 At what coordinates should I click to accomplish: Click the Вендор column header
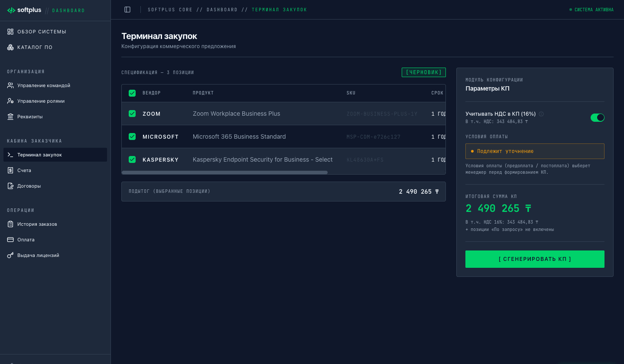pos(151,93)
